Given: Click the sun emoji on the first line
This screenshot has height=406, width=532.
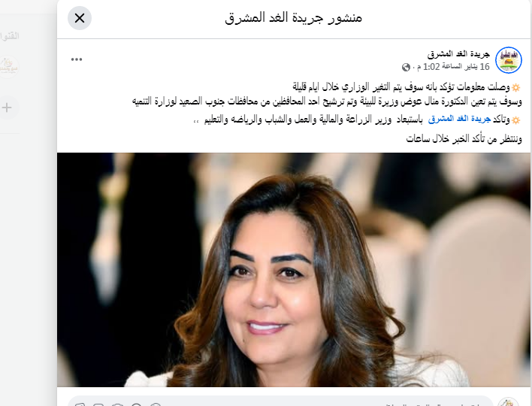Looking at the screenshot, I should click(515, 87).
